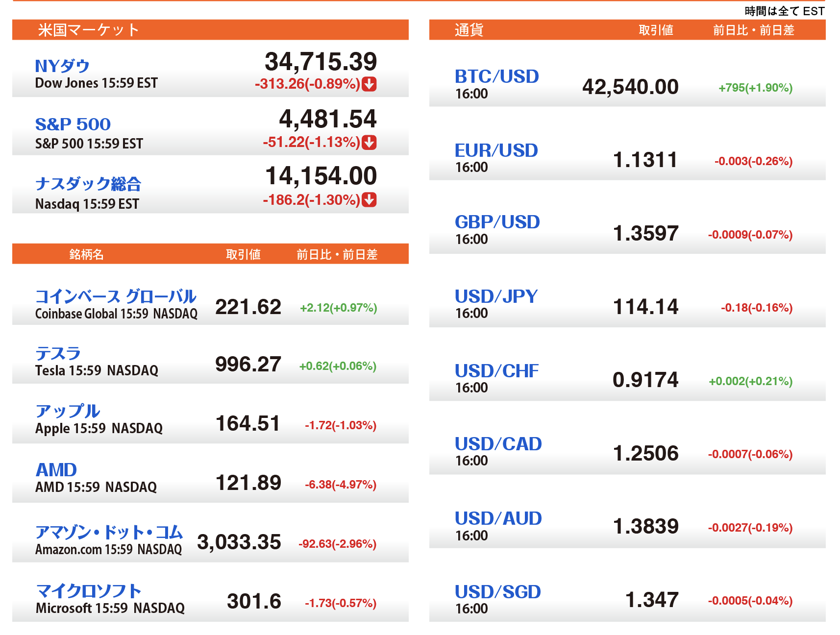Click the red down-arrow icon beside S&P 500
Image resolution: width=840 pixels, height=635 pixels.
369,143
